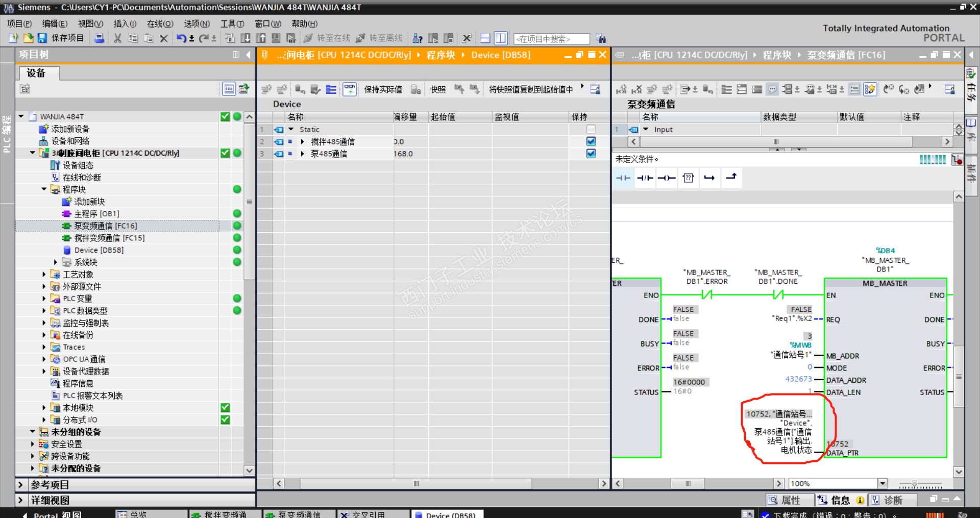Adjust the ladder editor zoom slider
Viewport: 980px width, 518px height.
coord(920,484)
